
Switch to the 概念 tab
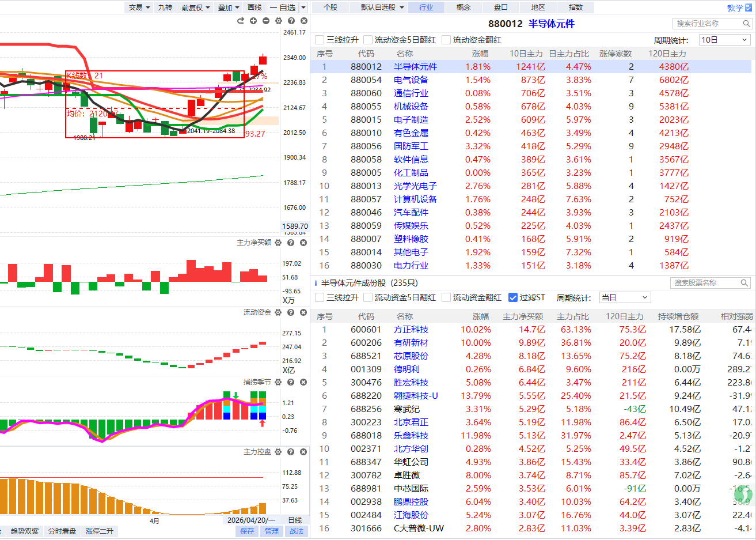click(x=464, y=7)
